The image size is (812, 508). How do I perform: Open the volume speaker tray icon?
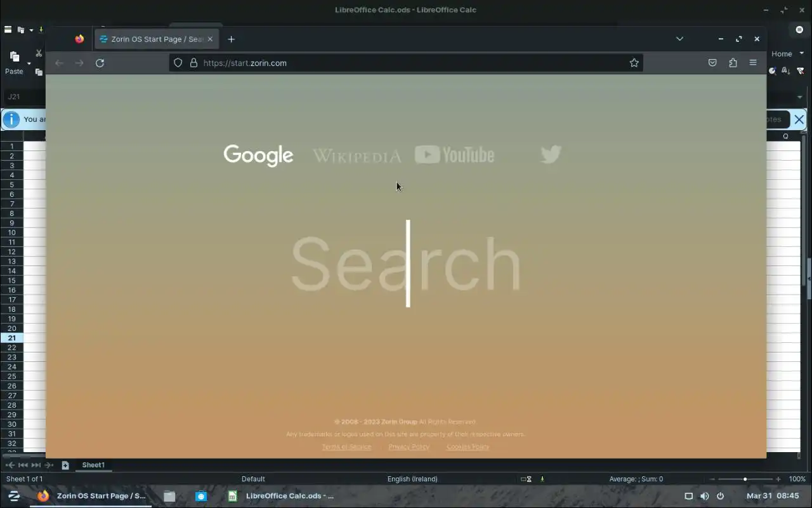click(704, 496)
